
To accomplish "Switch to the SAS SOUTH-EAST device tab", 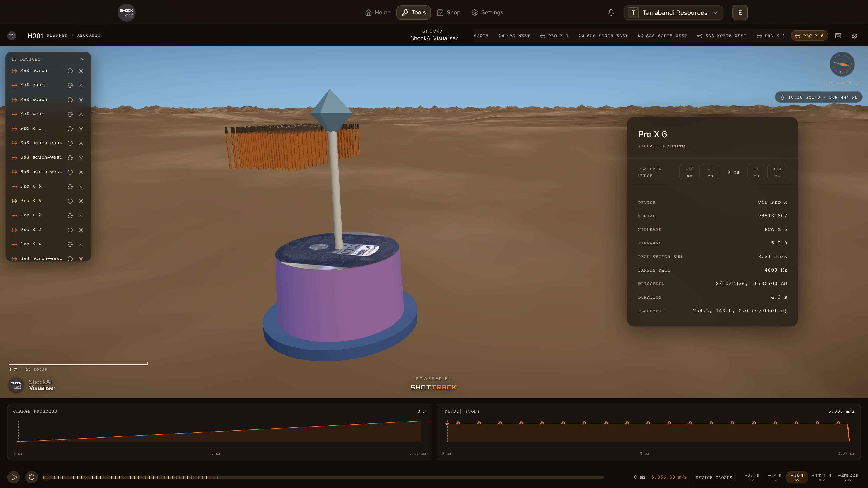I will tap(603, 36).
